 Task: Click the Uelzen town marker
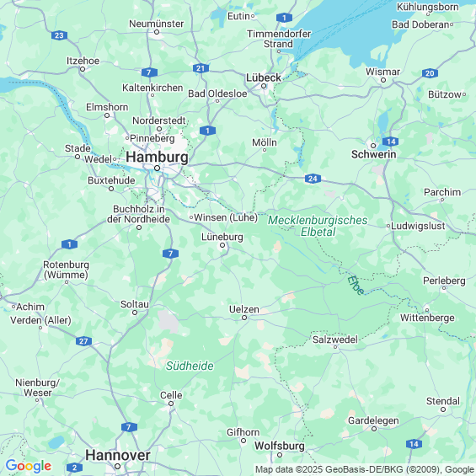pos(244,318)
